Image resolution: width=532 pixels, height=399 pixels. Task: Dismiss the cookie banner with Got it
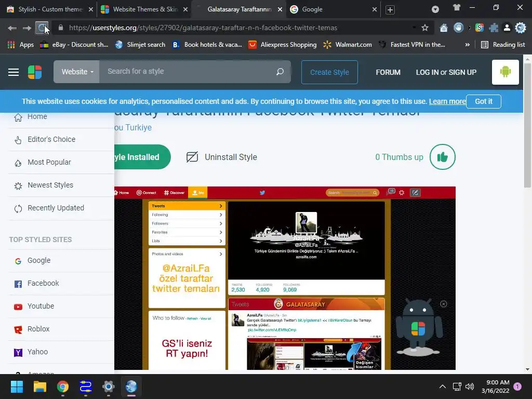[x=484, y=101]
